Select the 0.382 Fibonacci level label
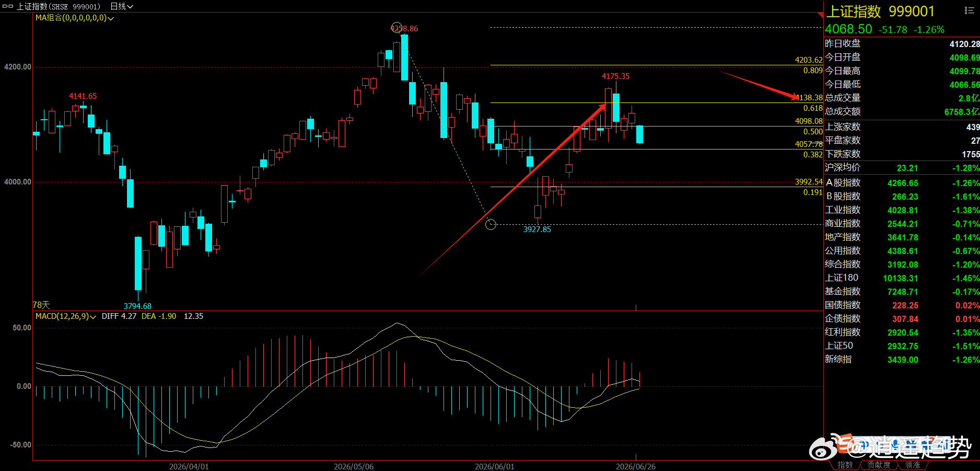980x471 pixels. tap(813, 155)
